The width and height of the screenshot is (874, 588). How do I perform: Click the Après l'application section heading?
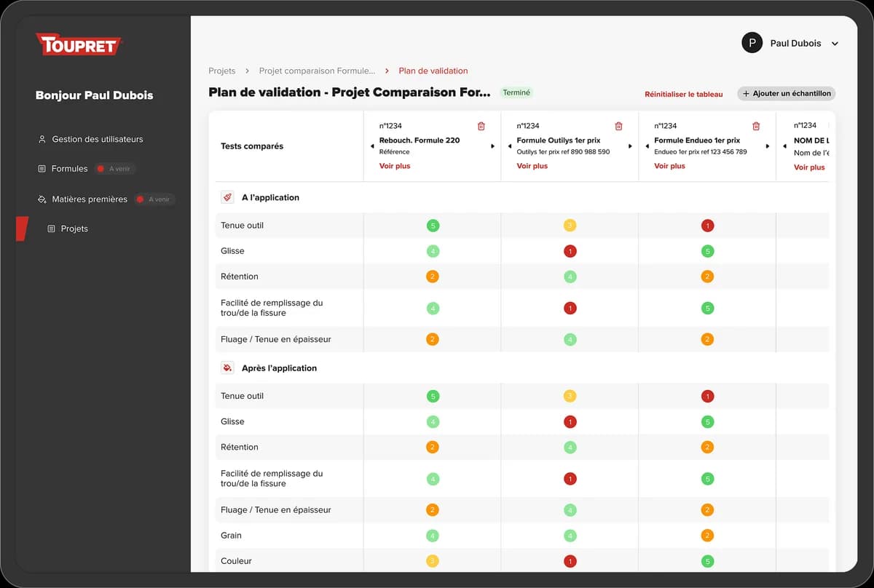coord(279,368)
